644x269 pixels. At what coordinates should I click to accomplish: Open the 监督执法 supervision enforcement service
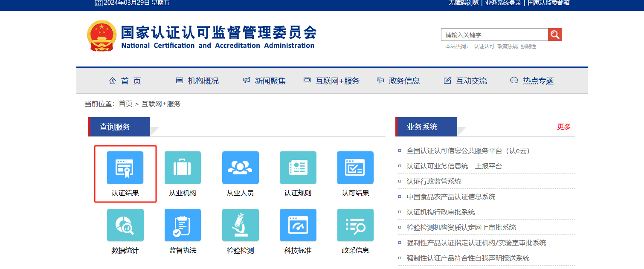(183, 225)
